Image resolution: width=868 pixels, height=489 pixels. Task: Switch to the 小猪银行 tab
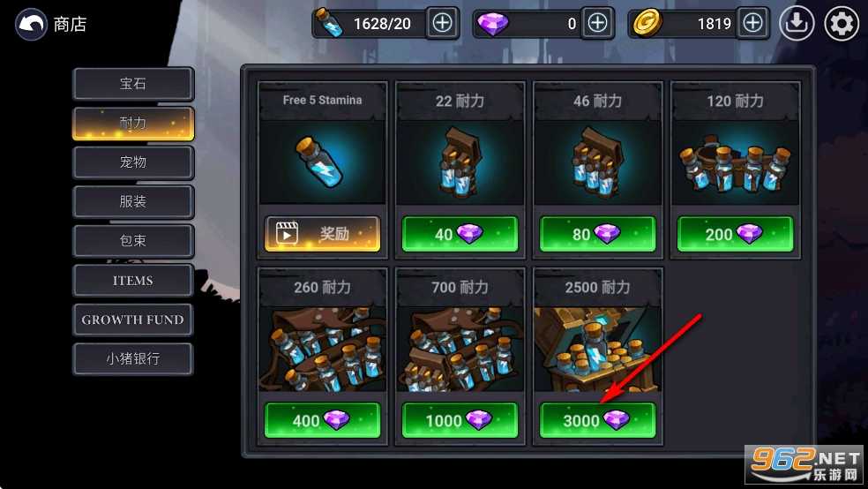pyautogui.click(x=133, y=359)
